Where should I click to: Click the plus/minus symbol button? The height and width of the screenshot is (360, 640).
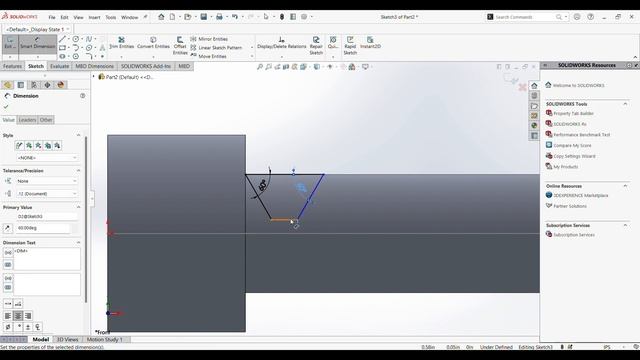click(28, 327)
